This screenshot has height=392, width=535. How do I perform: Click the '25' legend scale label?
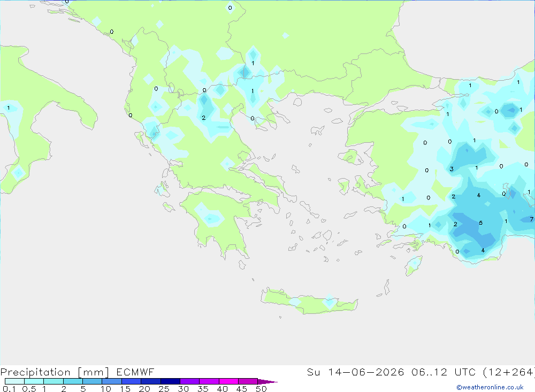coord(164,389)
